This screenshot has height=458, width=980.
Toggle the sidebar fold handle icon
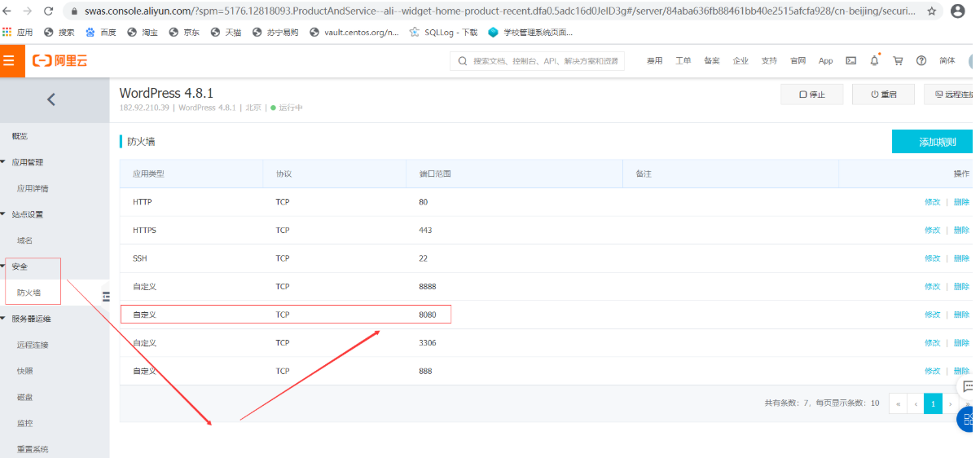click(106, 297)
